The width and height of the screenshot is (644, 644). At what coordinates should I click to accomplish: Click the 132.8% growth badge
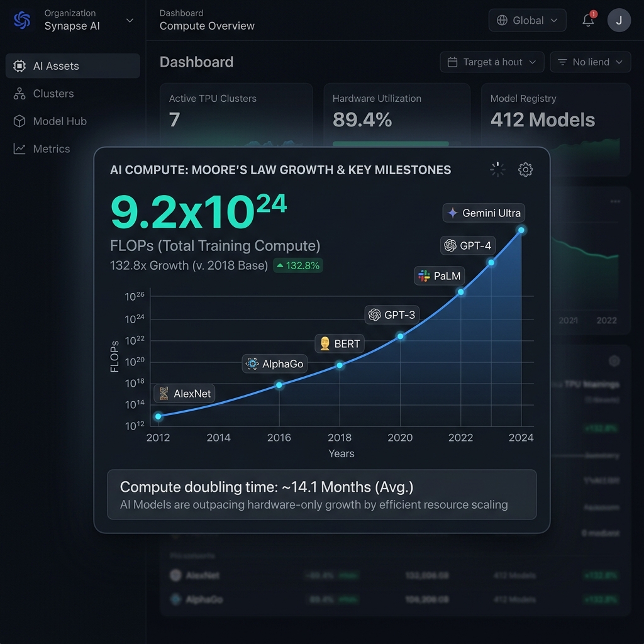point(298,265)
